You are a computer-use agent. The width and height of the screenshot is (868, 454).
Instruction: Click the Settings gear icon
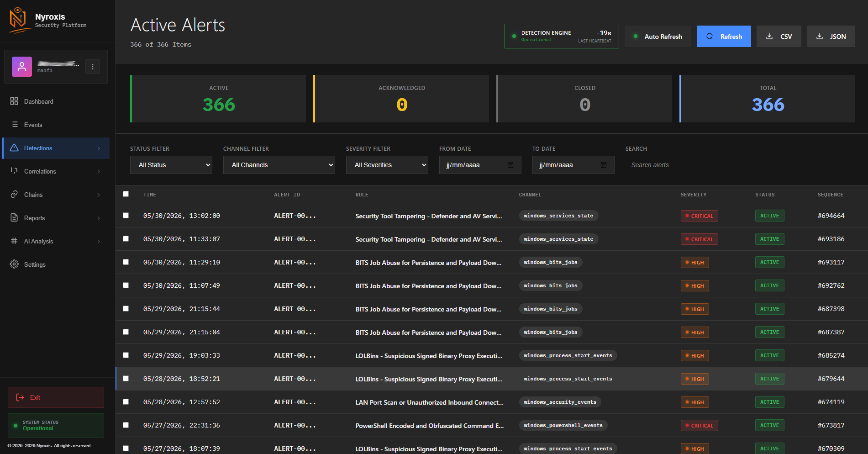click(14, 264)
